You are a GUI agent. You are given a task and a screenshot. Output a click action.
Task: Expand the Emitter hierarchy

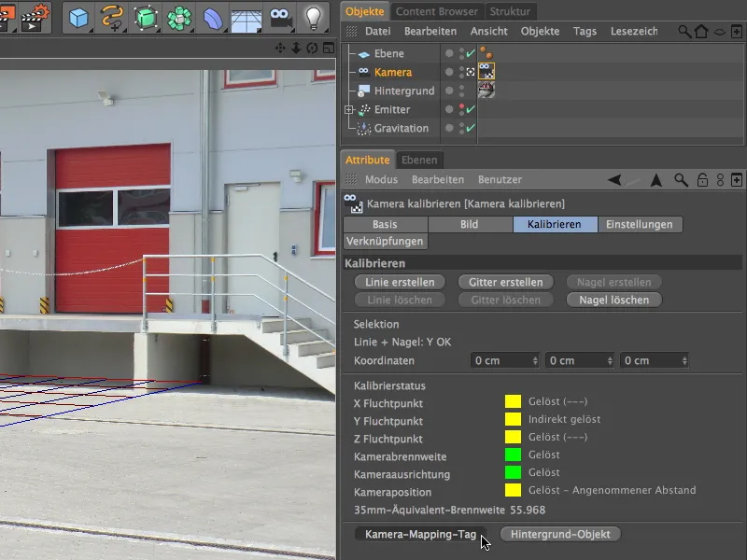tap(348, 108)
